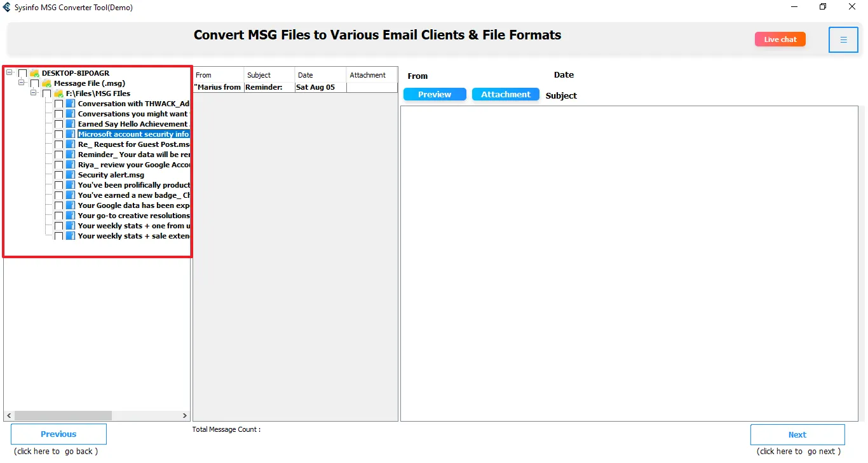
Task: Tick the DESKTOP-8IPOAGR root checkbox
Action: click(x=23, y=73)
